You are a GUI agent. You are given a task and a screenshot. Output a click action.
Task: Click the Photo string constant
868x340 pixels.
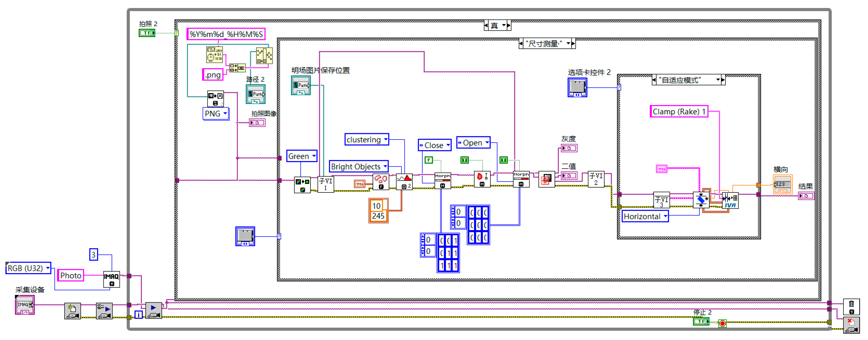pos(71,275)
